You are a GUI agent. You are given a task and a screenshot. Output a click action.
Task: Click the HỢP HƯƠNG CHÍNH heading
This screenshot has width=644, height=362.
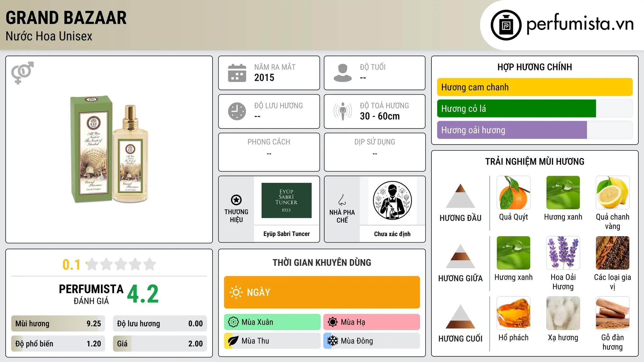coord(535,67)
